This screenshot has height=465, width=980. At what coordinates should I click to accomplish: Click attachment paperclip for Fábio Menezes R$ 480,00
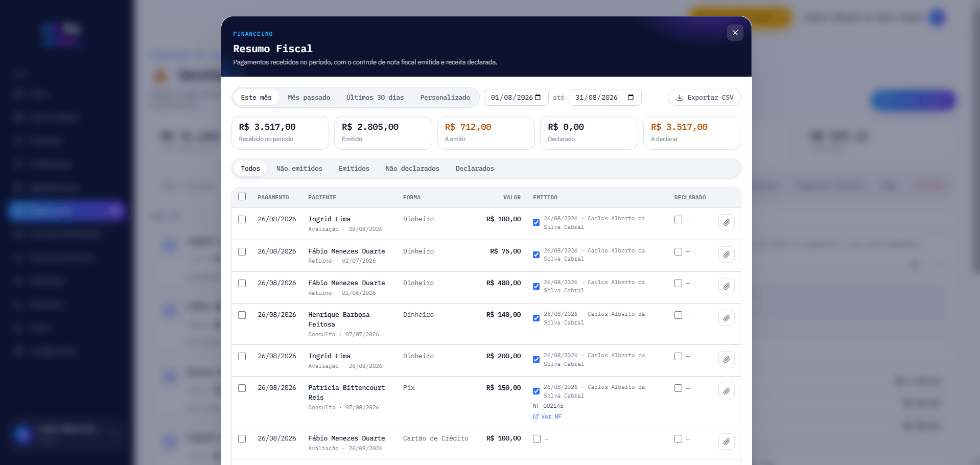point(726,286)
